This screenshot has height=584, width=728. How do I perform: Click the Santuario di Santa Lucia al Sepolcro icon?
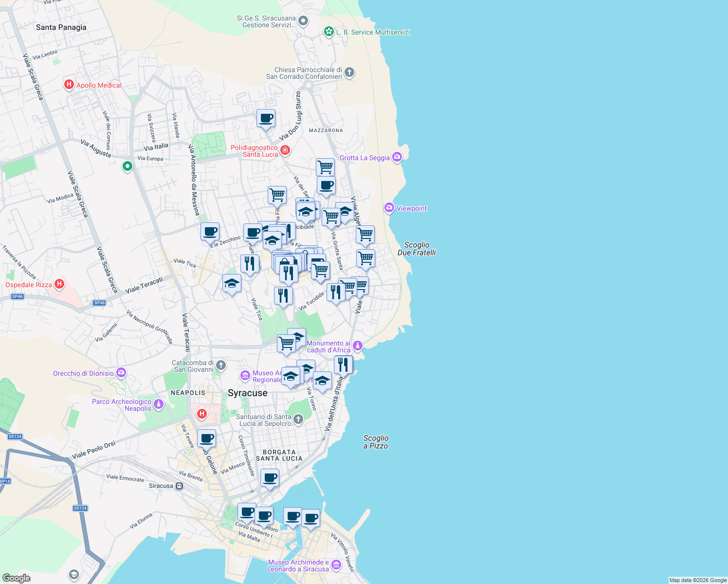[298, 419]
